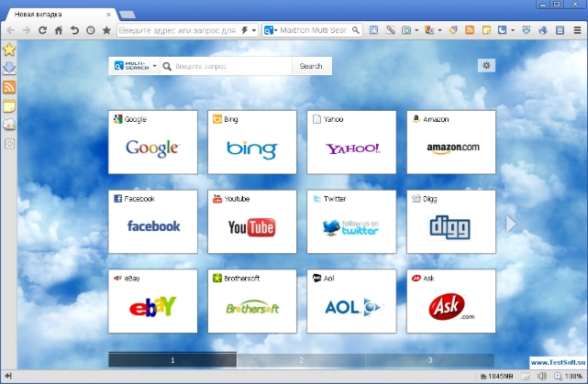Expand the translate dropdown arrow
588x384 pixels.
point(439,30)
